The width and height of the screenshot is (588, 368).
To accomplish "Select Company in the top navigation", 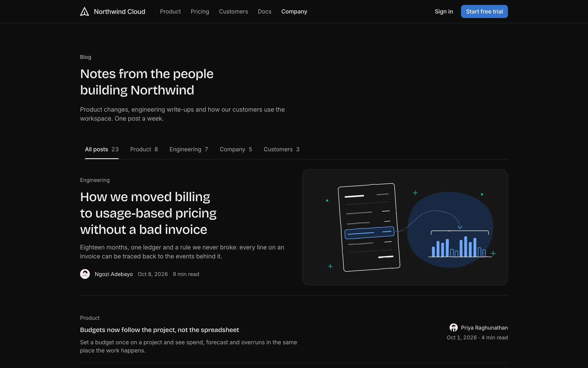I will point(294,11).
